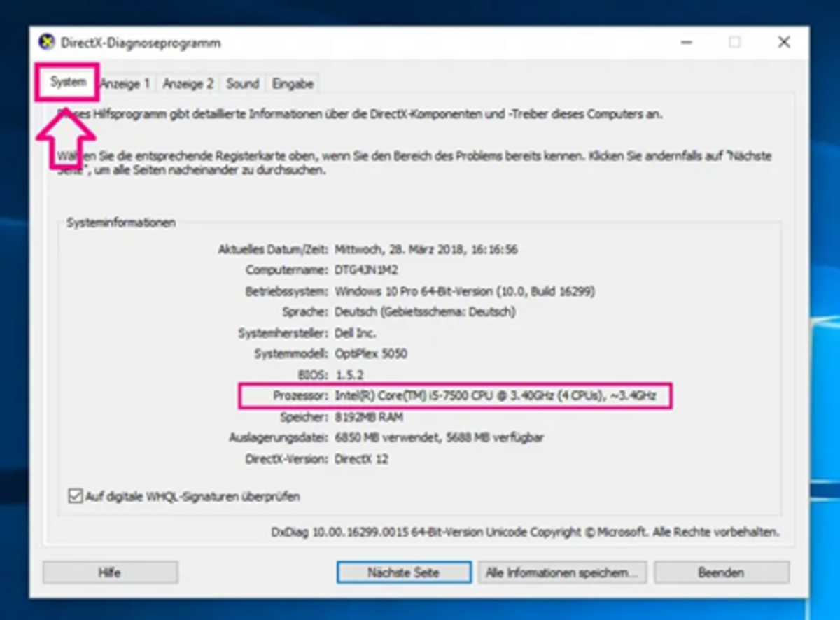This screenshot has height=620, width=840.
Task: Open the Sound tab
Action: (242, 84)
